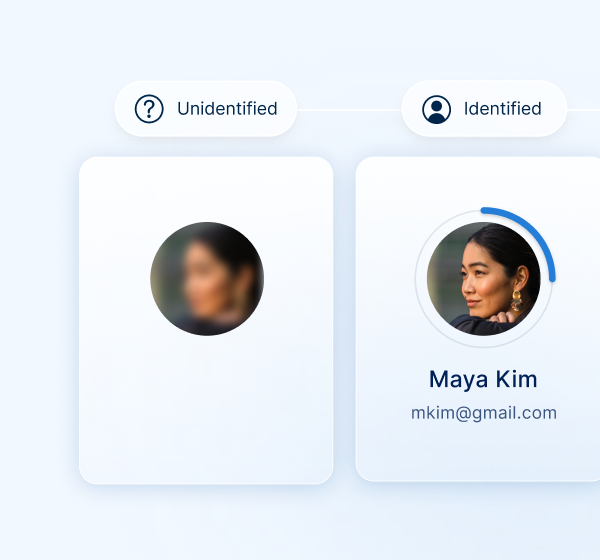Click the gold earring in Maya's photo
The height and width of the screenshot is (560, 600).
517,298
